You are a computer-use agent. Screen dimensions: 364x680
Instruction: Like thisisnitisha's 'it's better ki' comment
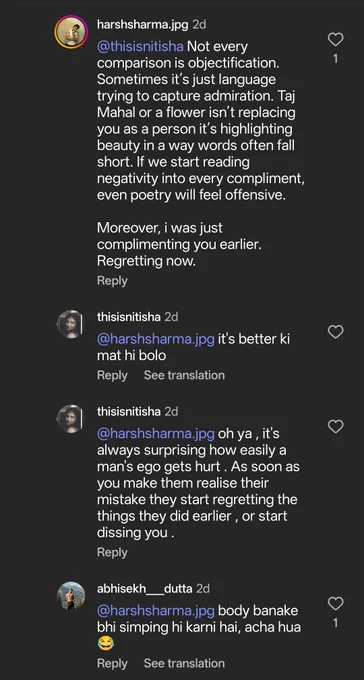[x=335, y=332]
